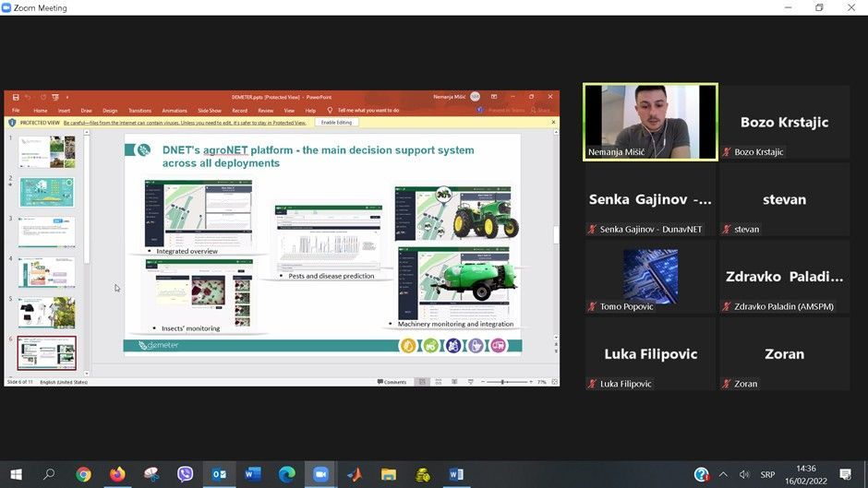This screenshot has height=488, width=868.
Task: Expand the hidden system tray icons chevron
Action: 723,474
